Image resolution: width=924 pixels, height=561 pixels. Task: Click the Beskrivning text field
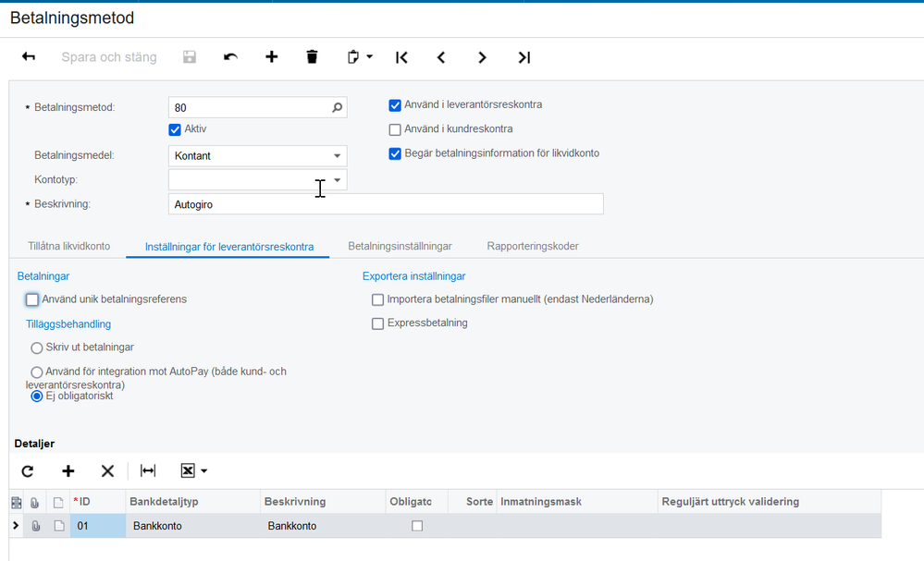pyautogui.click(x=386, y=204)
